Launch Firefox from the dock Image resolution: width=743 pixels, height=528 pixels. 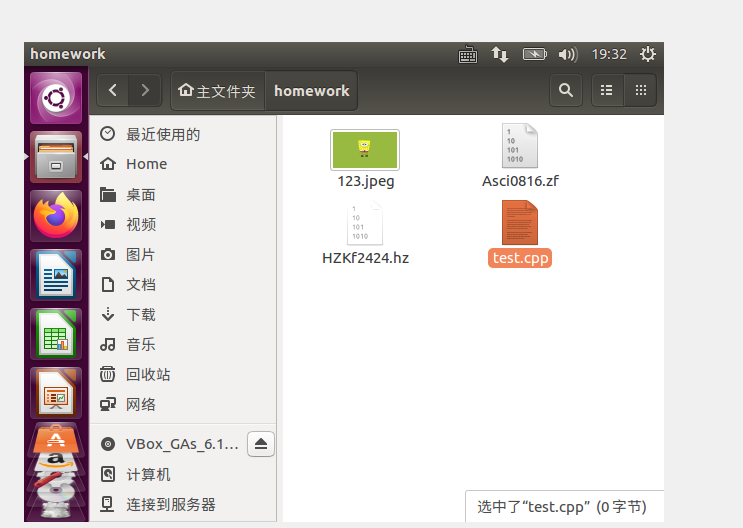coord(56,216)
